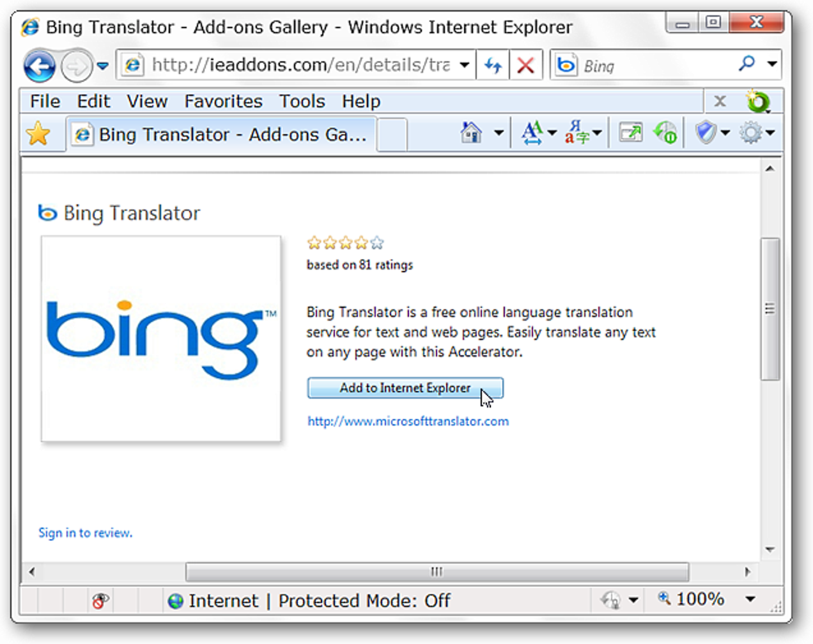This screenshot has height=644, width=813.
Task: Click the Bing Translator page heading
Action: coord(132,213)
